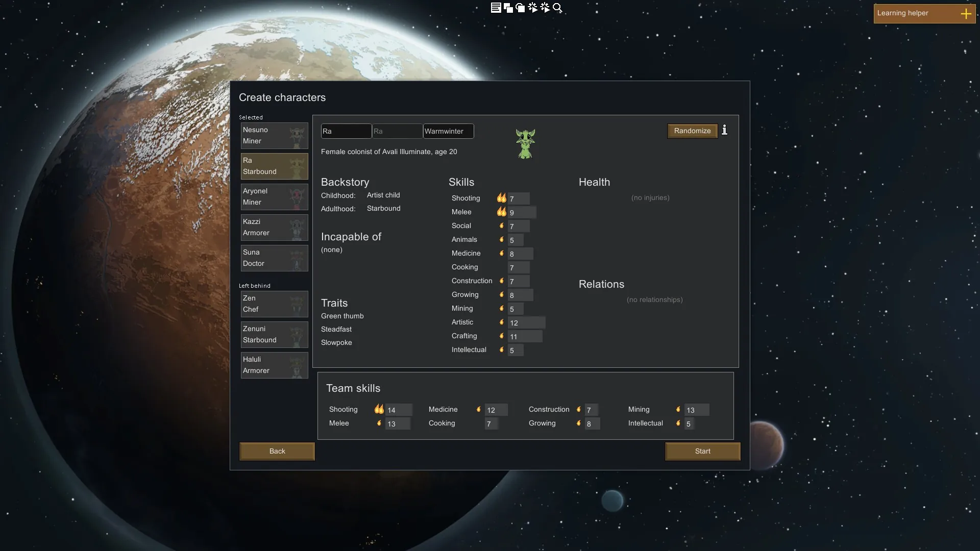The image size is (980, 551).
Task: Open the debug log icon in top toolbar
Action: pos(496,8)
